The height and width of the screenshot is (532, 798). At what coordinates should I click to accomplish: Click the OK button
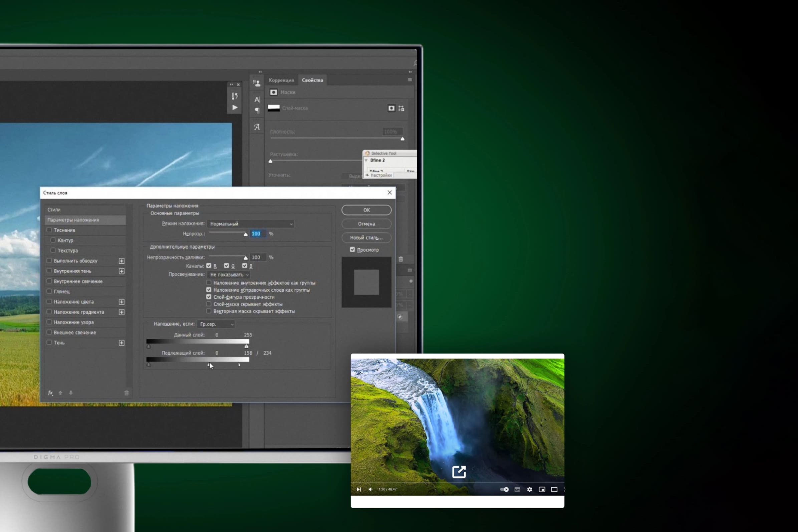coord(366,210)
